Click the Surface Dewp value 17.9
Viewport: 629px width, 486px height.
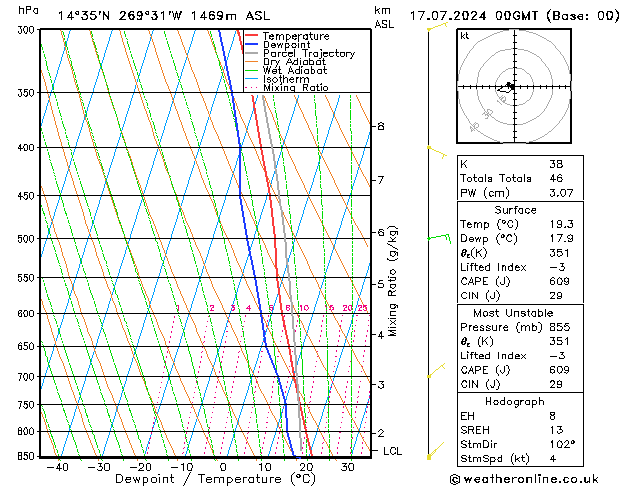[561, 239]
